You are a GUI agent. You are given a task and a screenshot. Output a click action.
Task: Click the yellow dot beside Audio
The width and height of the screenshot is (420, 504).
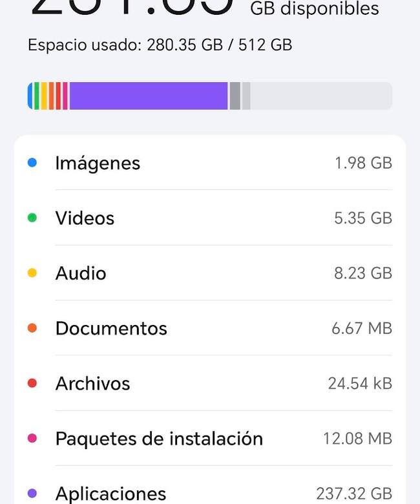pyautogui.click(x=32, y=273)
